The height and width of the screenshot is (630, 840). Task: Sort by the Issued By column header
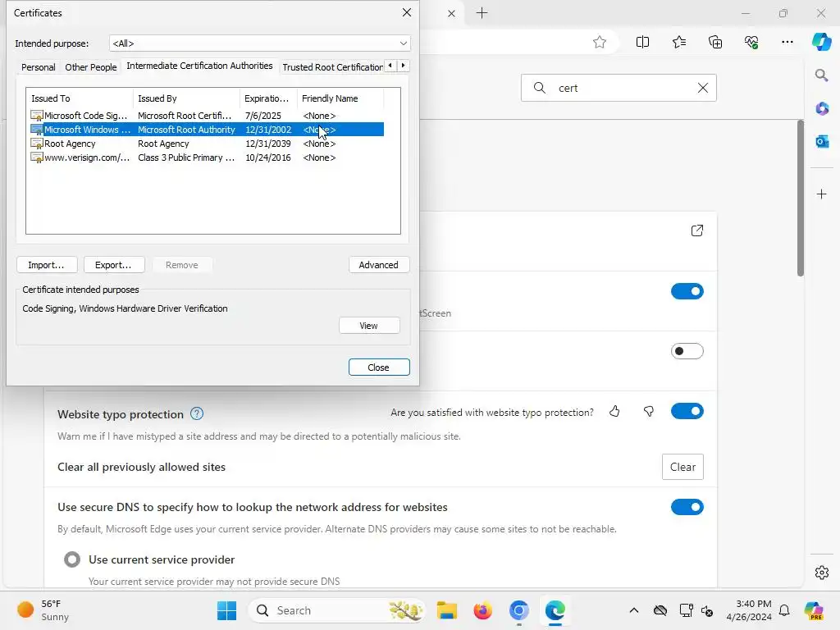click(x=186, y=98)
